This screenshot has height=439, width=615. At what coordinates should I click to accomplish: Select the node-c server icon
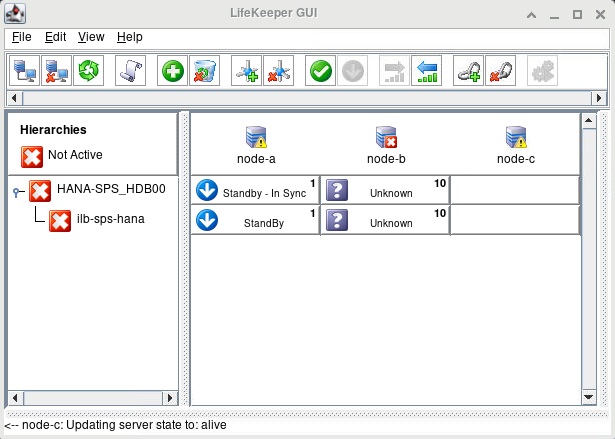516,137
